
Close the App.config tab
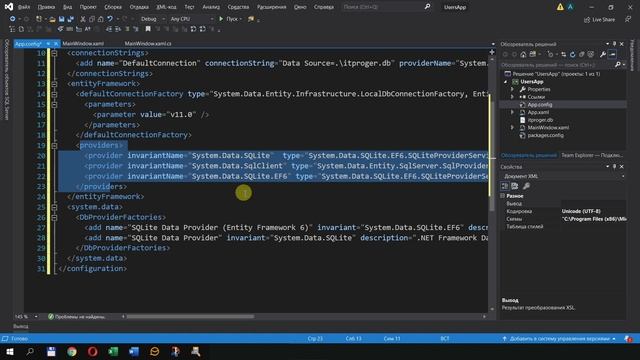click(x=56, y=44)
